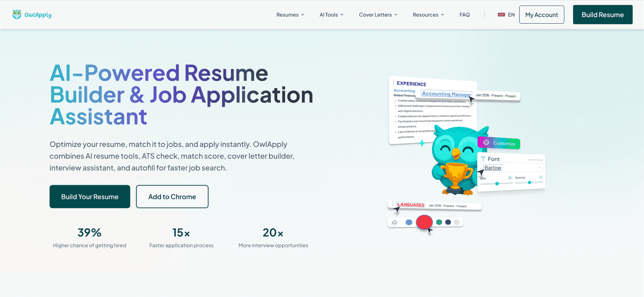The image size is (644, 297).
Task: Open the Resumes dropdown menu
Action: tap(290, 15)
